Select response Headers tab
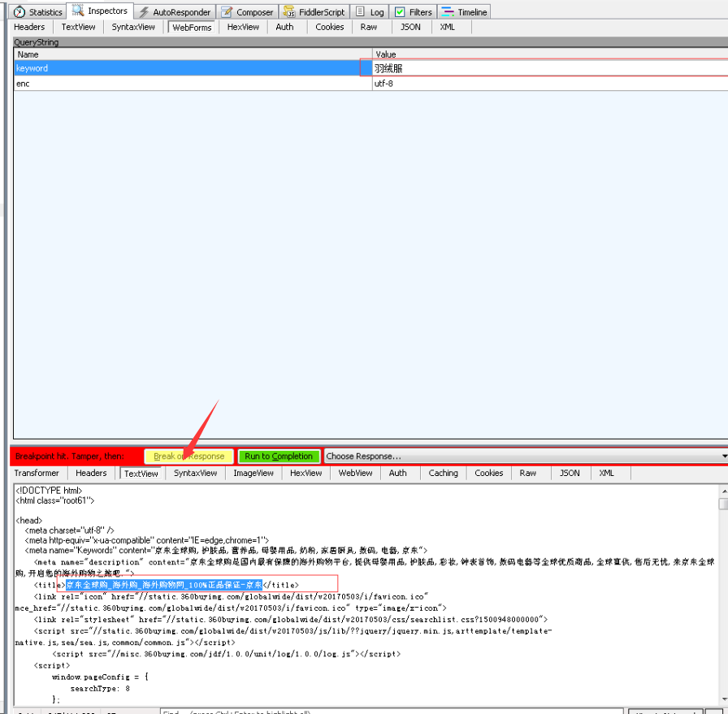 [x=91, y=473]
